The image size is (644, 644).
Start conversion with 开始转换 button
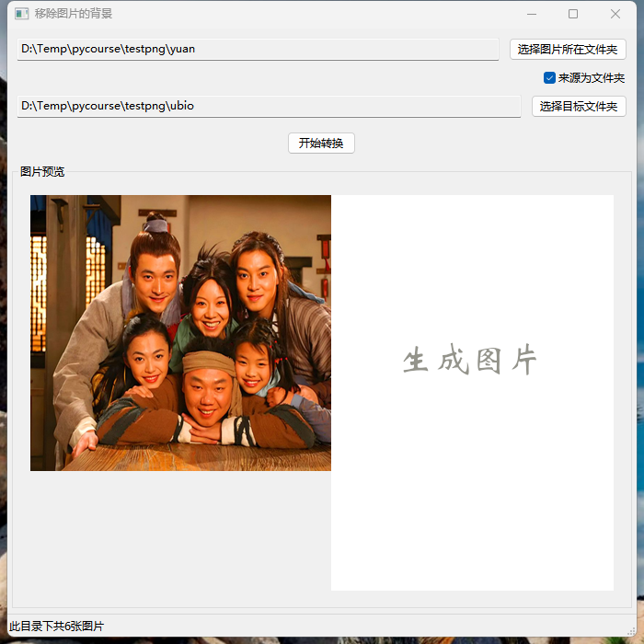click(x=321, y=143)
